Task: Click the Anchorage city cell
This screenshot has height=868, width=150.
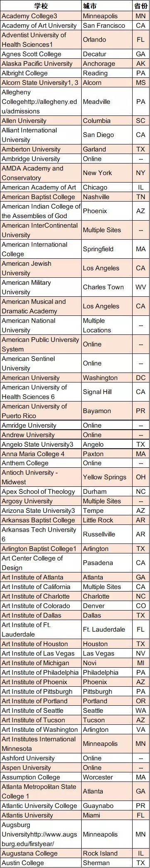Action: tap(107, 64)
